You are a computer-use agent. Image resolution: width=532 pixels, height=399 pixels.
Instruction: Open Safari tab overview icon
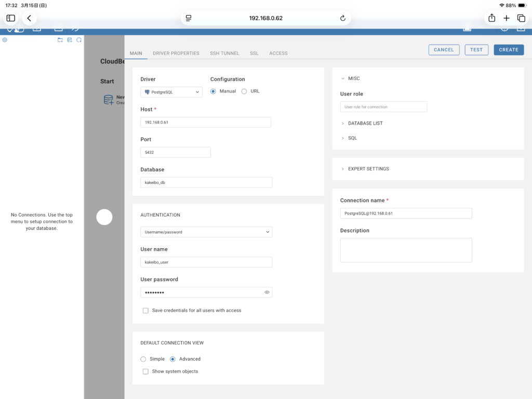(521, 18)
